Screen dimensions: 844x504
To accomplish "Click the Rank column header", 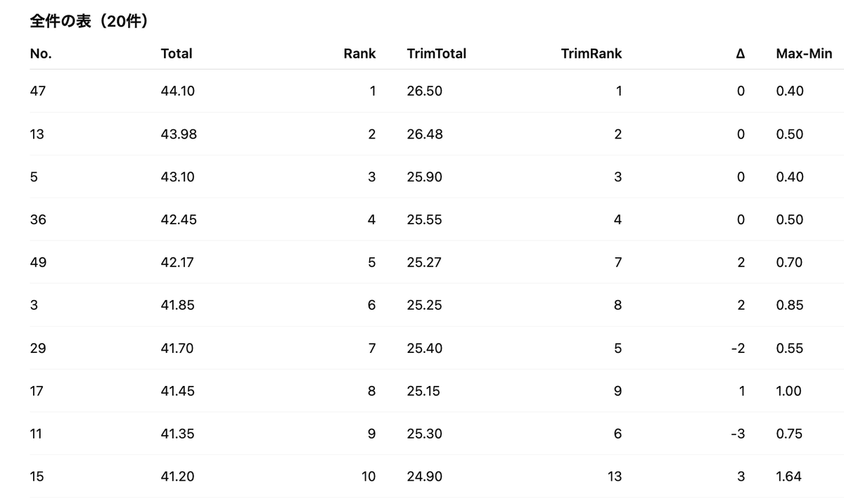I will (359, 53).
